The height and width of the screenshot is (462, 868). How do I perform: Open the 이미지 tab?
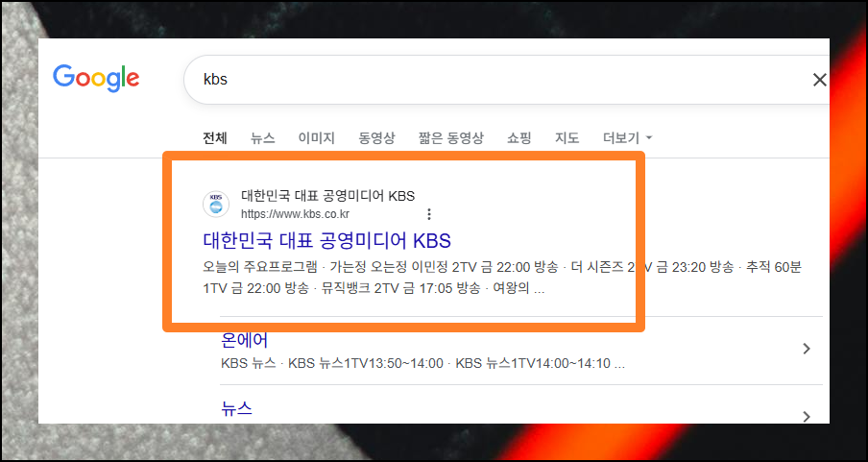[x=317, y=138]
